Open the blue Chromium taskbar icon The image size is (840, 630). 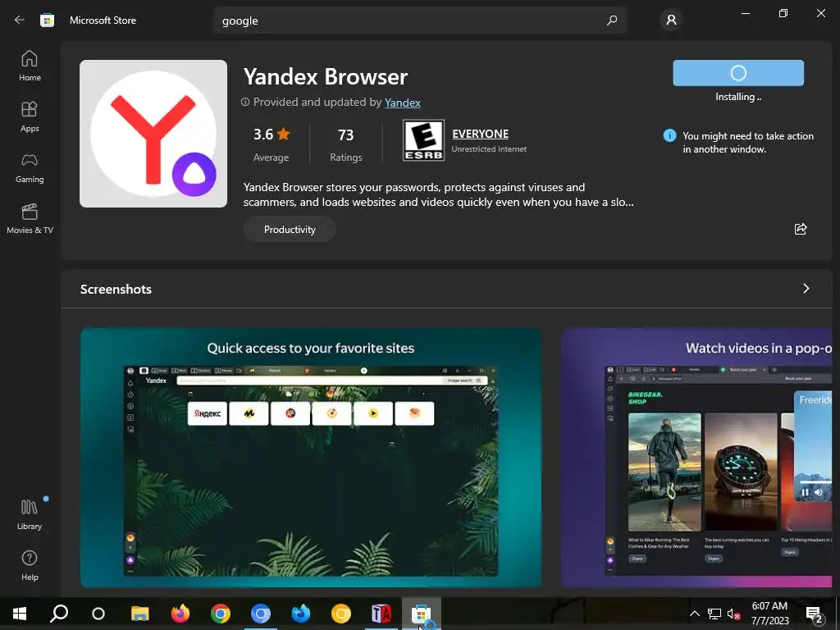click(x=260, y=614)
